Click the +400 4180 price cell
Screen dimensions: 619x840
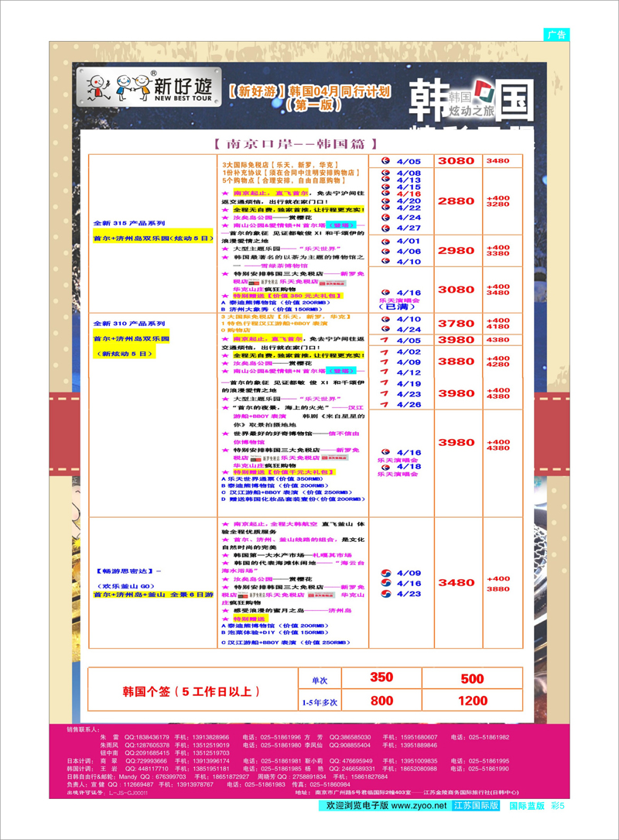498,323
